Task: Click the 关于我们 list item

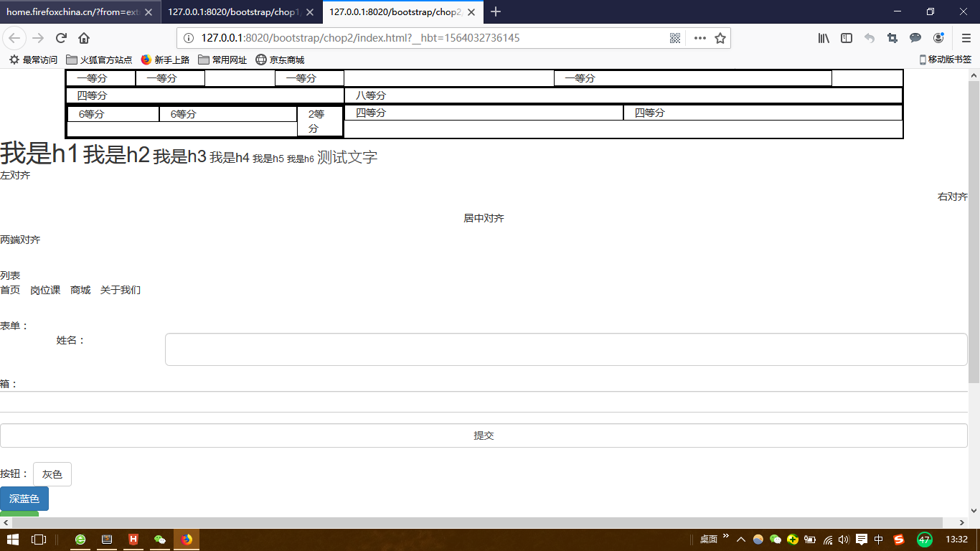Action: tap(121, 290)
